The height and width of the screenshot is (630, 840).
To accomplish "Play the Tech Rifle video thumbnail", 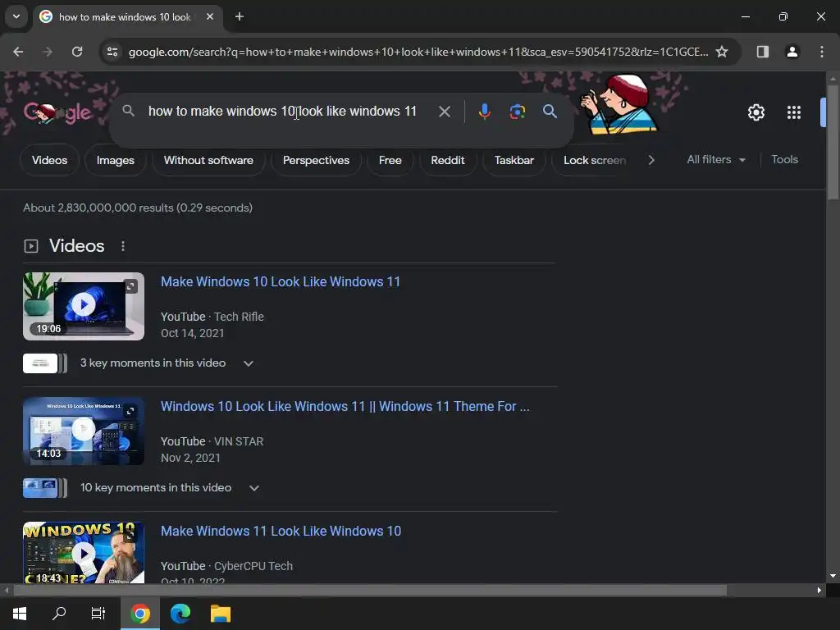I will [84, 306].
